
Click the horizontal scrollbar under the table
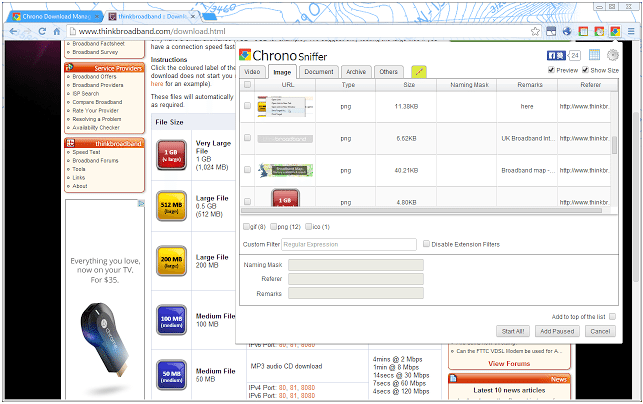421,210
